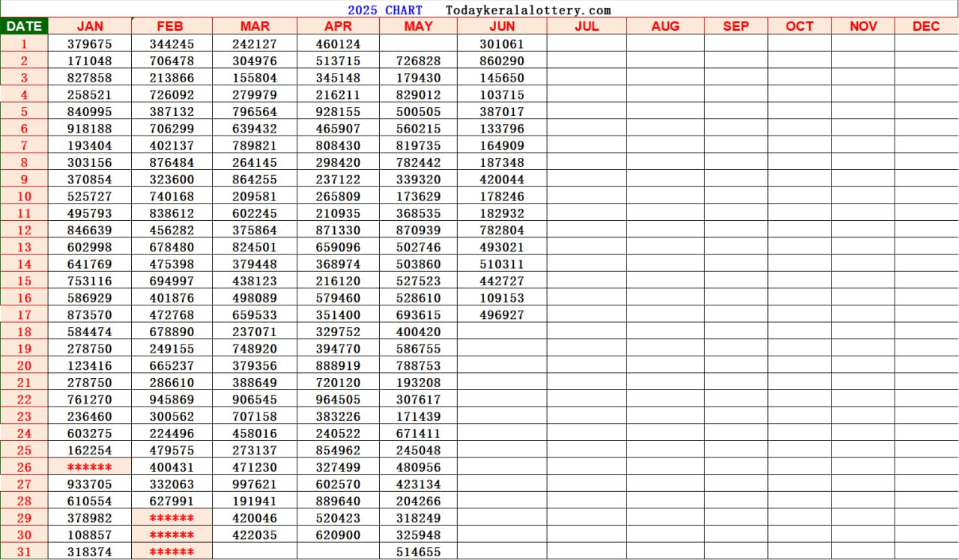The height and width of the screenshot is (560, 959).
Task: Select the May 31 value 514655
Action: coord(418,552)
